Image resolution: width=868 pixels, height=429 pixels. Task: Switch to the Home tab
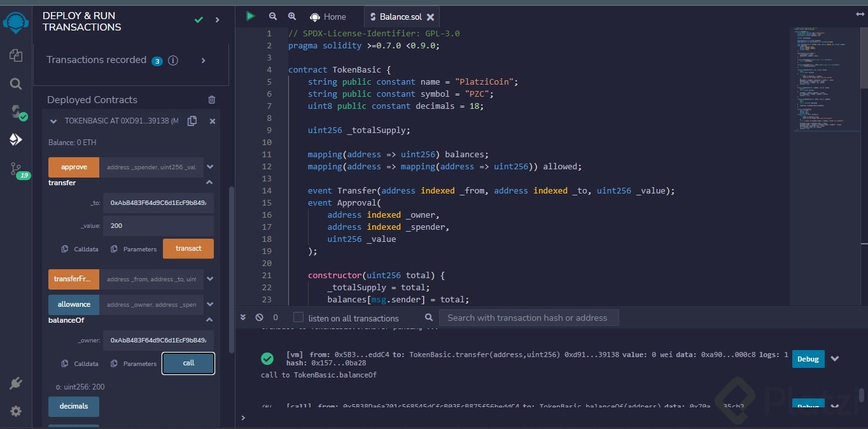click(328, 17)
